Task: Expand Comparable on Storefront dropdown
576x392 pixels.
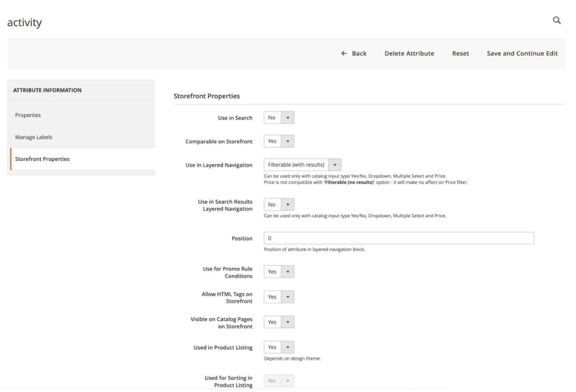Action: coord(279,141)
